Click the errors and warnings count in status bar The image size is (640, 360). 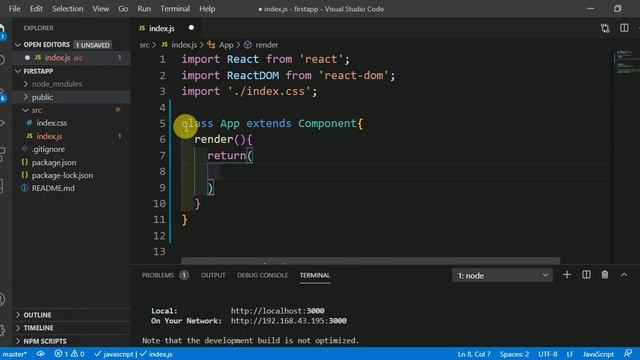69,354
